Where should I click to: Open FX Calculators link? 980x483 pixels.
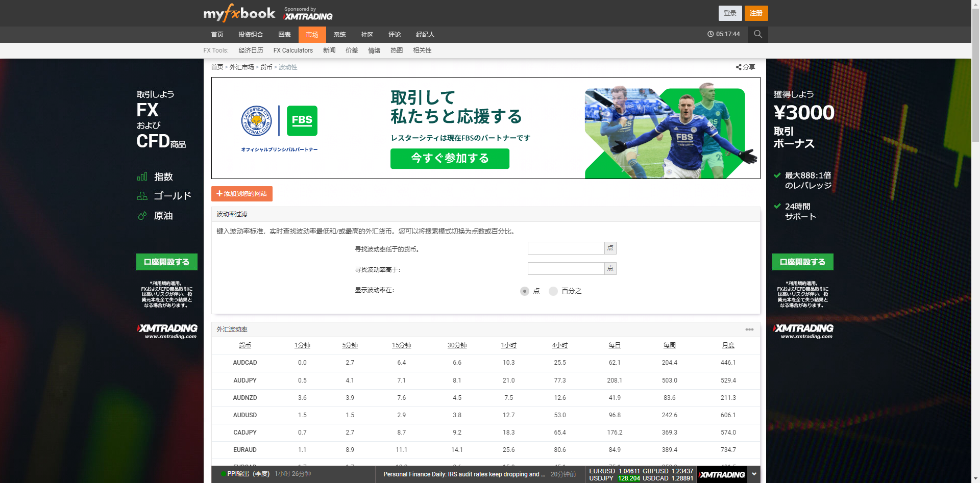coord(293,50)
